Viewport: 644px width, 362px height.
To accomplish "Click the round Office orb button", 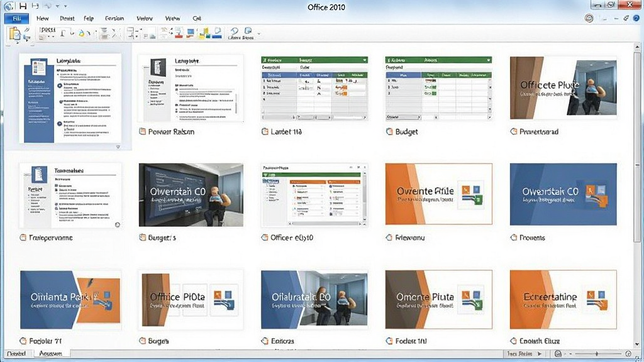I will pos(9,6).
